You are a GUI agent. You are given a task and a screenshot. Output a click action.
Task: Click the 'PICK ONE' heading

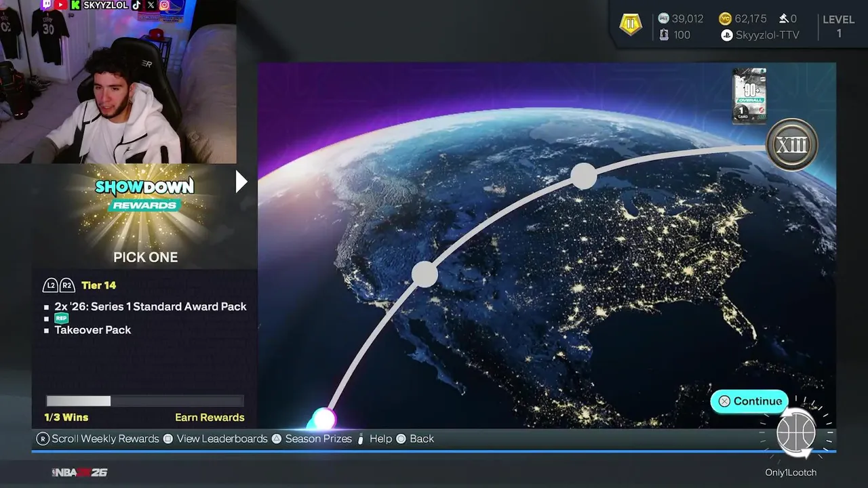point(145,257)
